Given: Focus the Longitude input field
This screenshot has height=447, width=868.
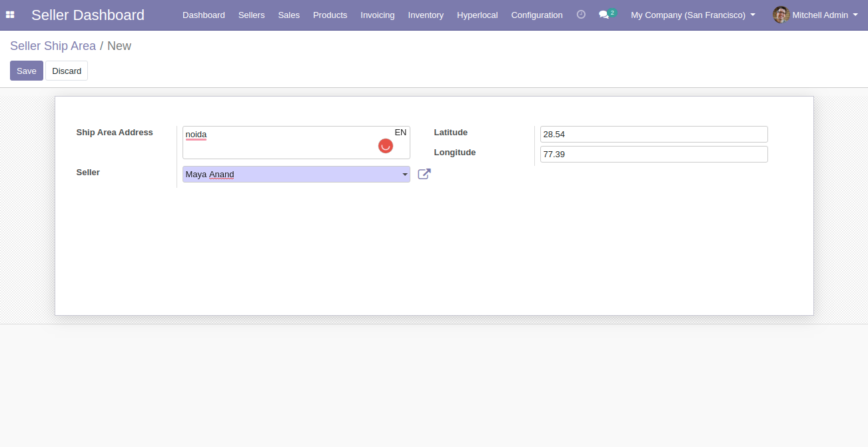Looking at the screenshot, I should tap(654, 154).
